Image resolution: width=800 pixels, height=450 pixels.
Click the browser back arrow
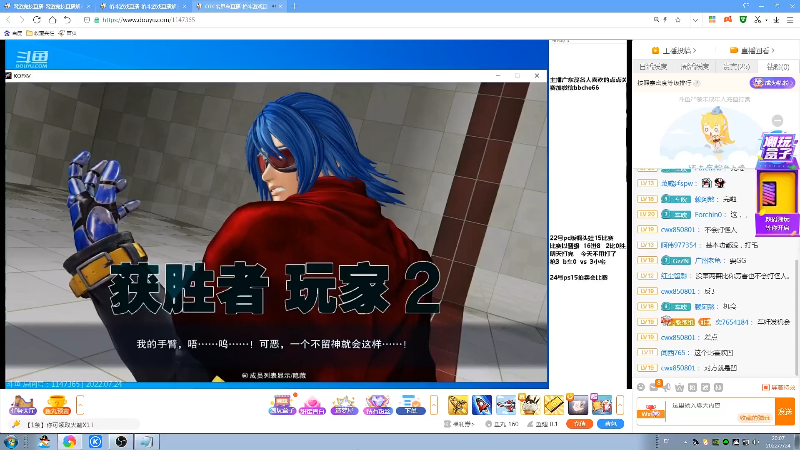8,19
